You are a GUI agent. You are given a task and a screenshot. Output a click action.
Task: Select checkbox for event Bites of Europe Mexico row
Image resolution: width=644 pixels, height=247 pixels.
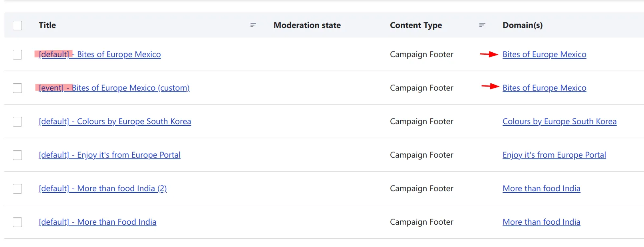[17, 88]
